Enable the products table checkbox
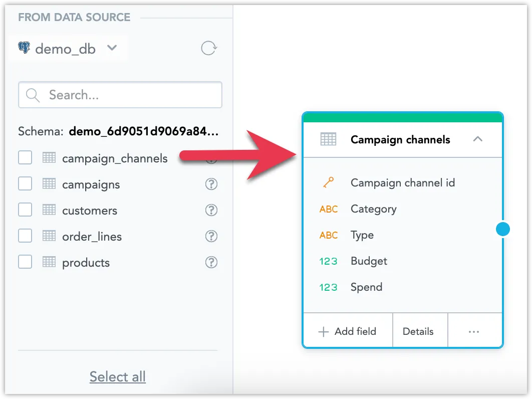 [25, 262]
